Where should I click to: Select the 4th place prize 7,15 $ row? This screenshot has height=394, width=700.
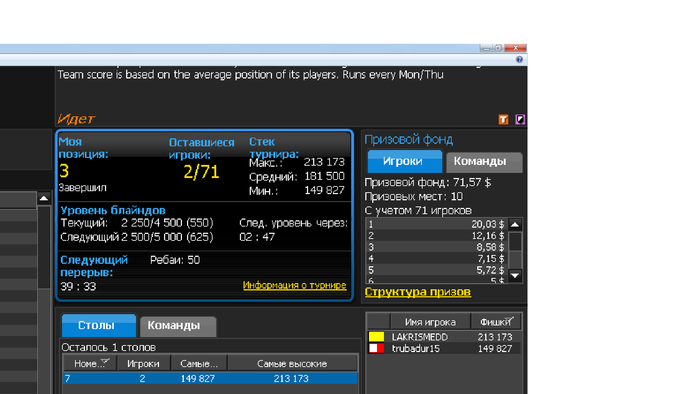tap(437, 259)
